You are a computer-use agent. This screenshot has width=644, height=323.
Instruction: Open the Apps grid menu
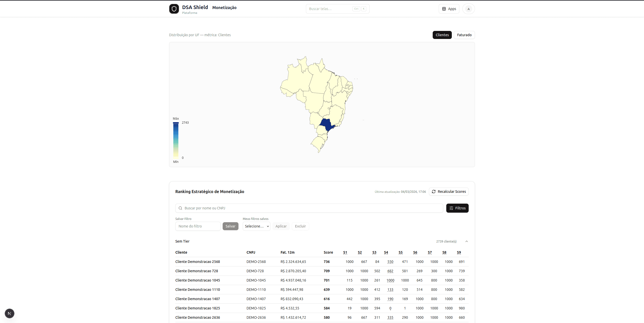coord(449,9)
